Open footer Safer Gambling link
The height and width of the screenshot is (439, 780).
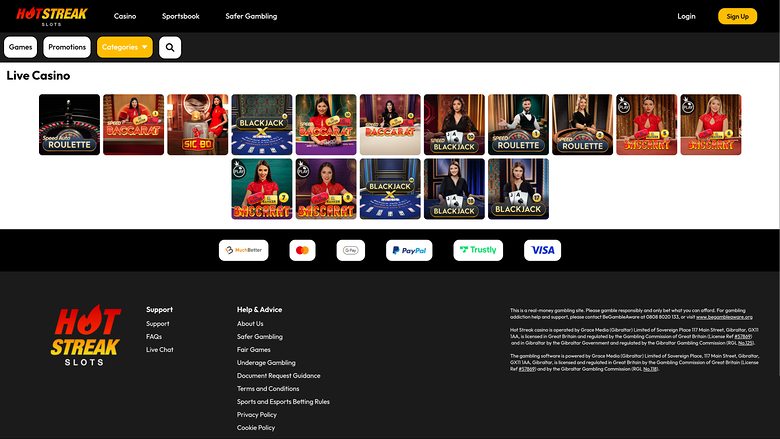tap(260, 337)
